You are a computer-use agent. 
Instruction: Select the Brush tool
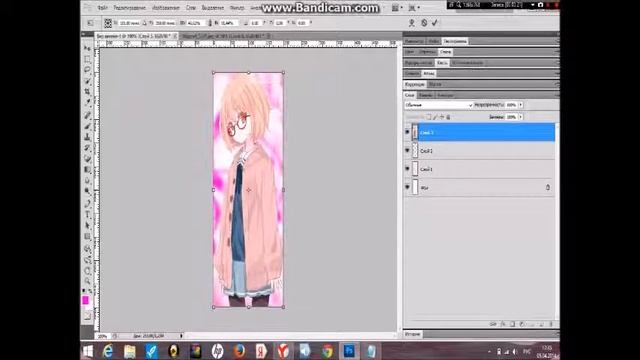(x=87, y=126)
